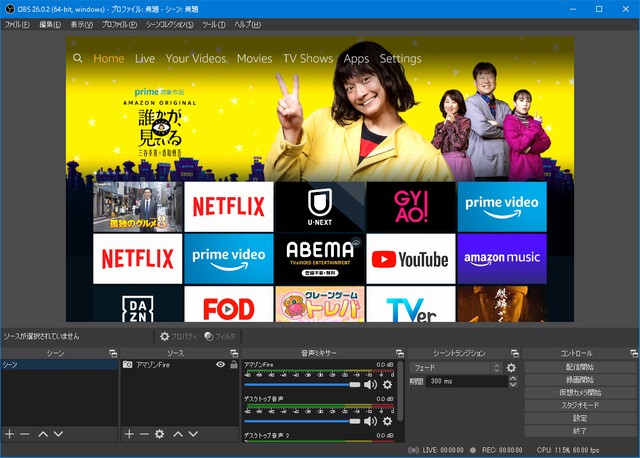
Task: Pop out the ソース dock panel
Action: (x=234, y=353)
